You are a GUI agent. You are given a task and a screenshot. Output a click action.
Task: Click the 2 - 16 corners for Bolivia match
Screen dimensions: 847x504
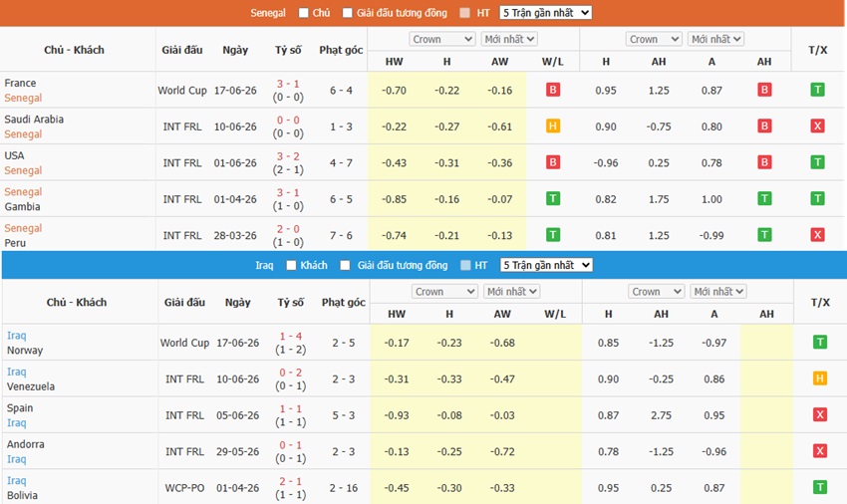click(344, 488)
